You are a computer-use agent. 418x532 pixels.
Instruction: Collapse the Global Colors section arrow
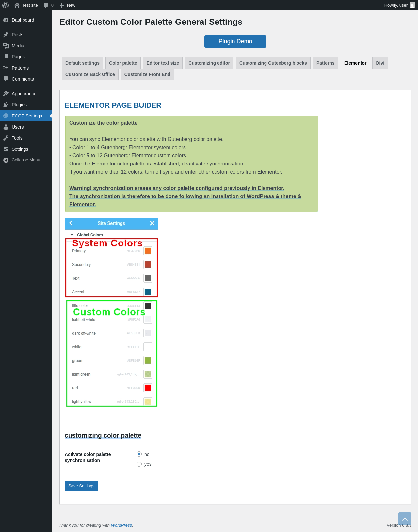pyautogui.click(x=72, y=235)
